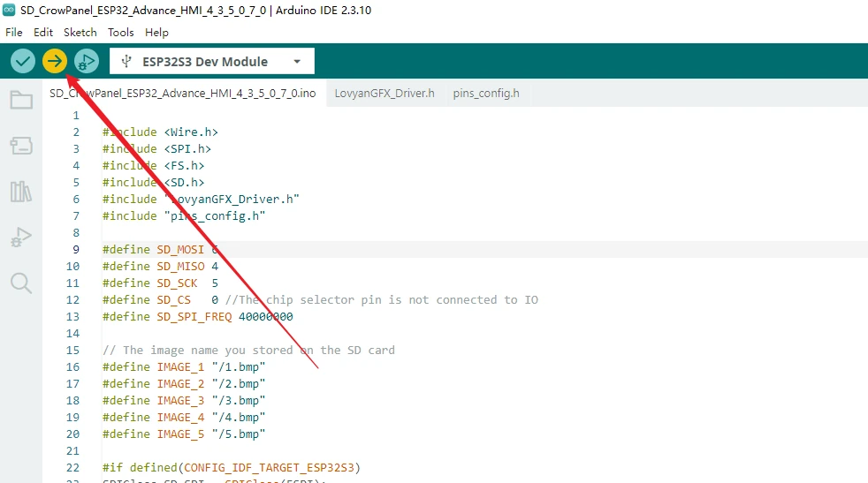This screenshot has height=483, width=868.
Task: Switch to the LovyanGFX_Driver.h tab
Action: pyautogui.click(x=385, y=93)
